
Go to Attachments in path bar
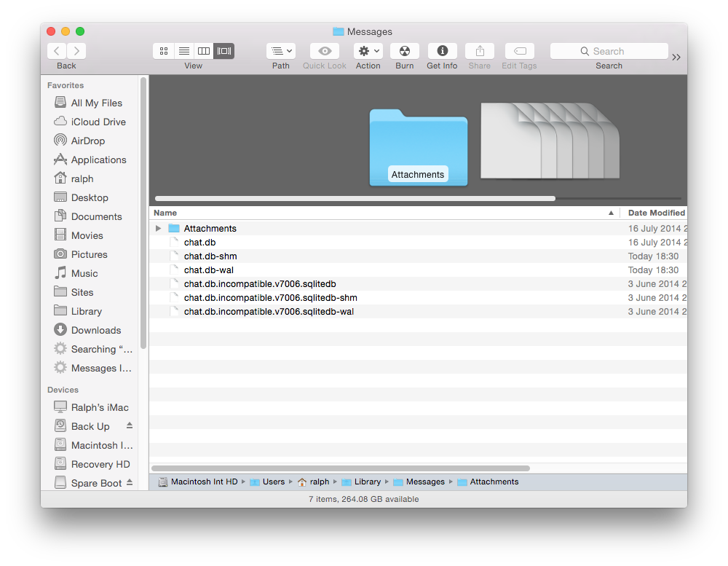tap(488, 482)
